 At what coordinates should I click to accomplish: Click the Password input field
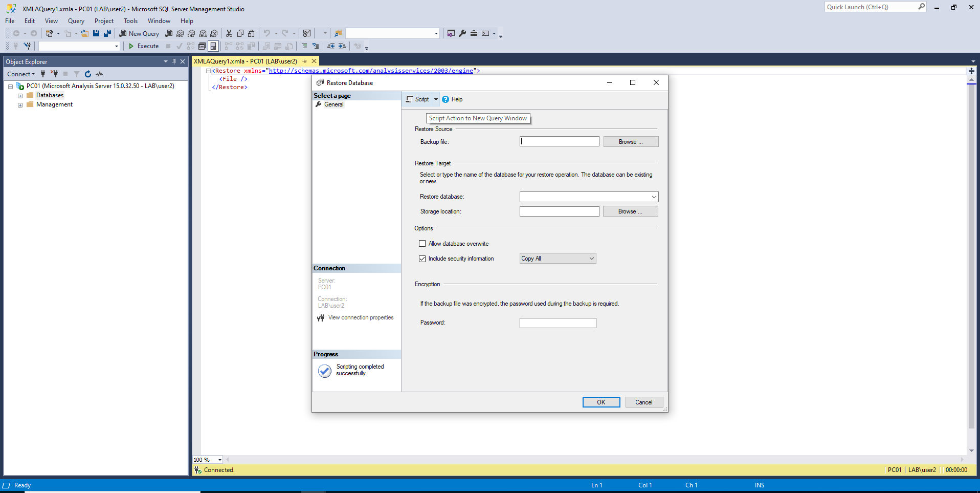tap(558, 323)
